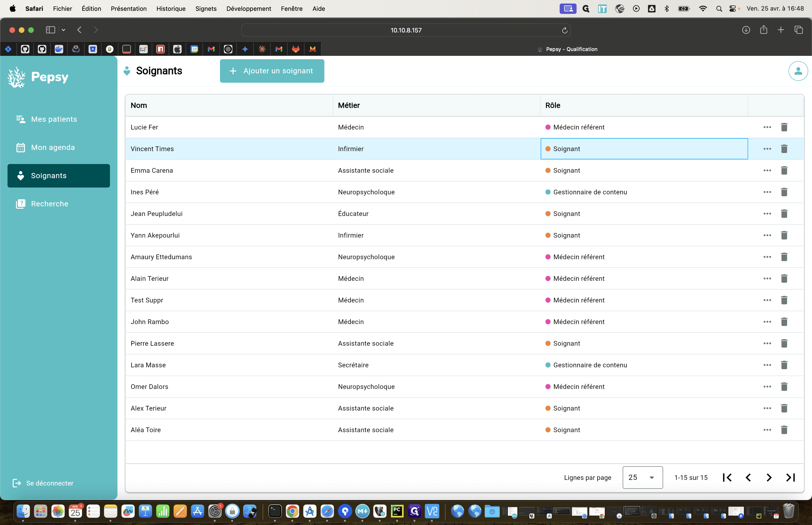
Task: Click the Pepsy coral logo
Action: click(x=16, y=77)
